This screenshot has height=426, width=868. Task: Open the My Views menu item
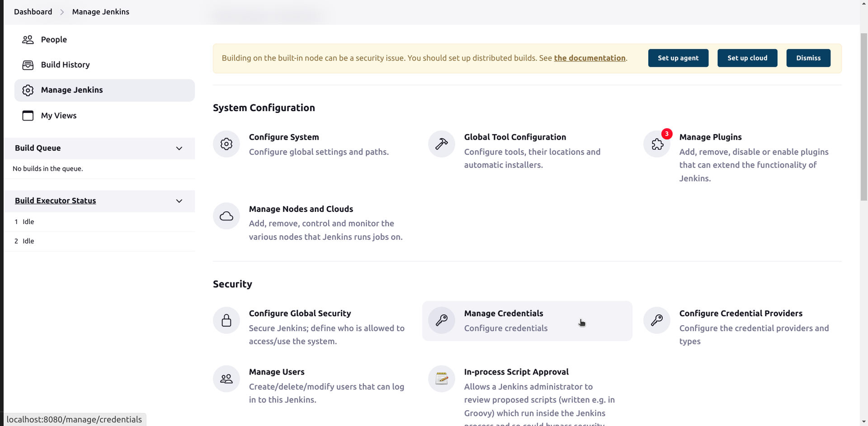tap(104, 116)
